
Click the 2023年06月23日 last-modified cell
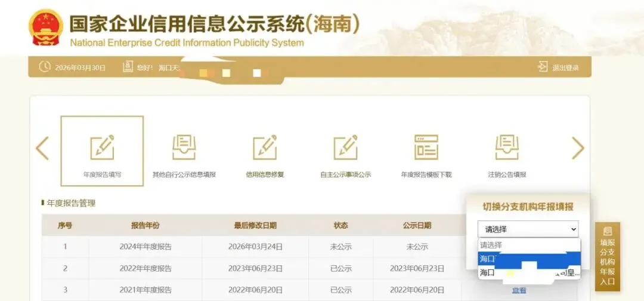pyautogui.click(x=255, y=269)
